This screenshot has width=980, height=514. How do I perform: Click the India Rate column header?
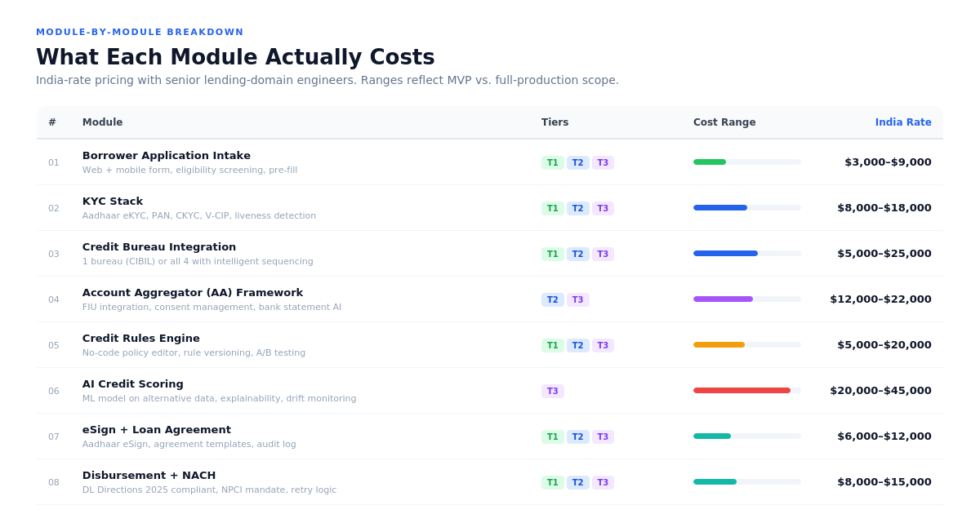pos(903,122)
